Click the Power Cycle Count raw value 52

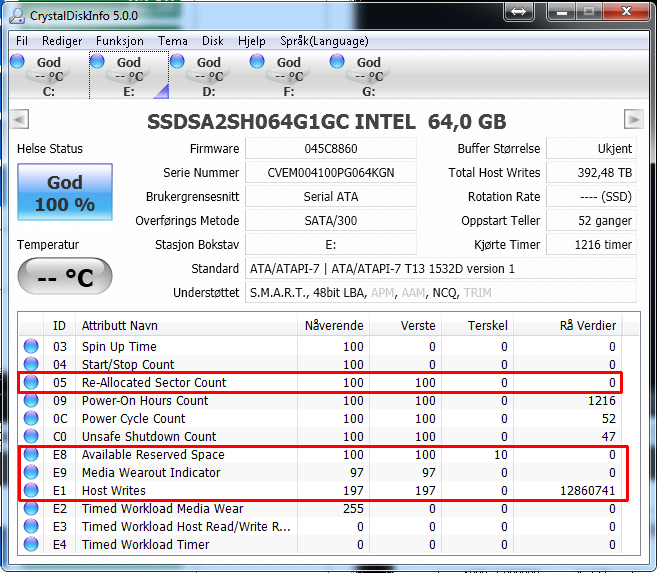pos(608,418)
